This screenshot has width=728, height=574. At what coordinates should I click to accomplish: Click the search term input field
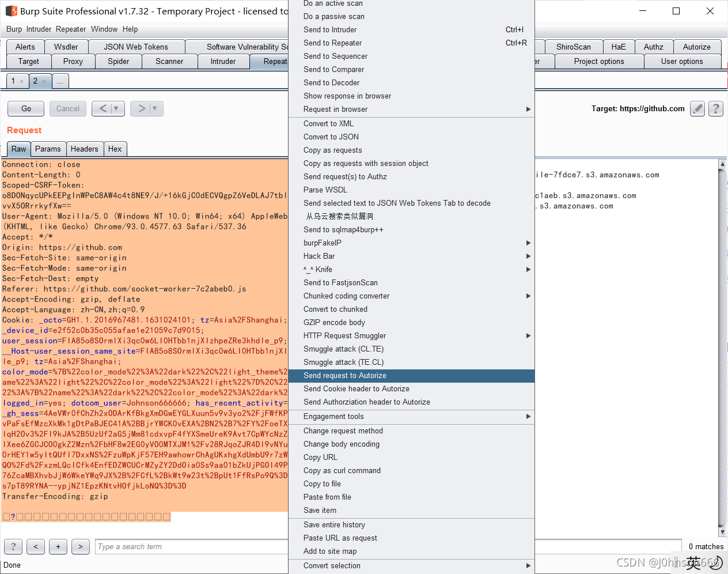[389, 546]
